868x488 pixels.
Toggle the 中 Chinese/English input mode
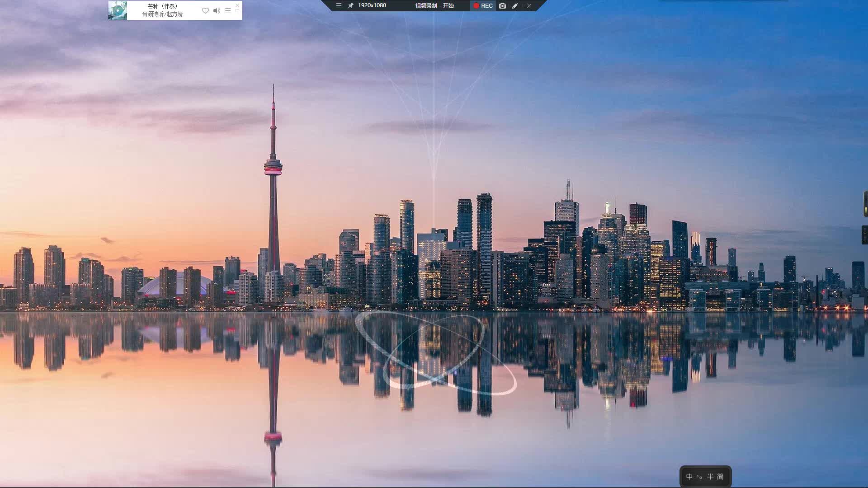pyautogui.click(x=689, y=477)
